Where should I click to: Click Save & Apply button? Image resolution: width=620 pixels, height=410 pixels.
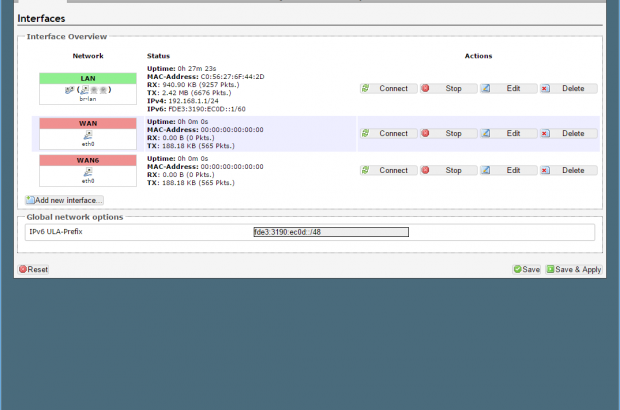(573, 269)
